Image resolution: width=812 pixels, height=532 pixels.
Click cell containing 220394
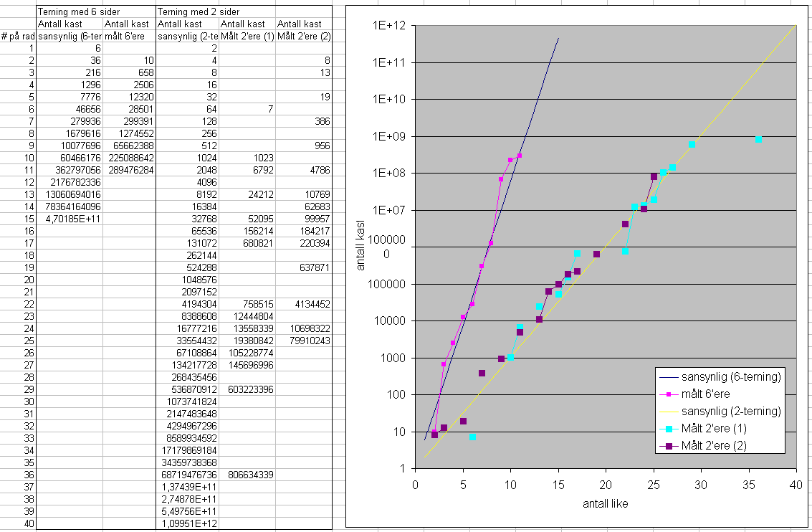pos(303,243)
